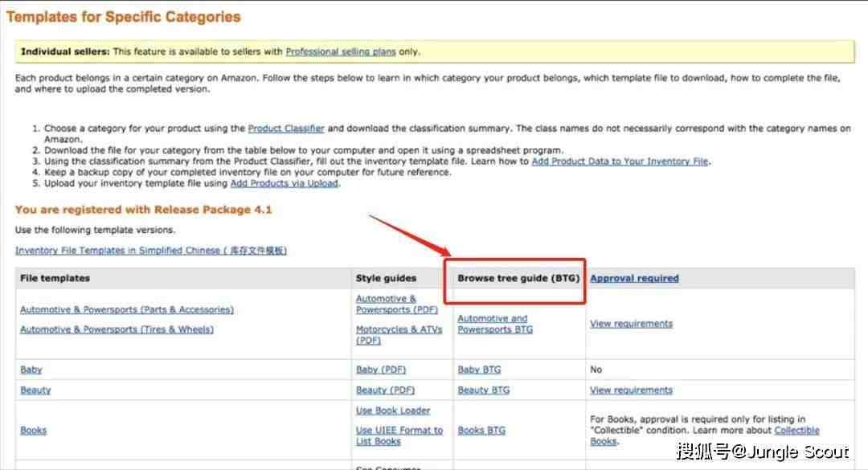The height and width of the screenshot is (470, 868).
Task: Download the Baby file template
Action: (x=31, y=370)
